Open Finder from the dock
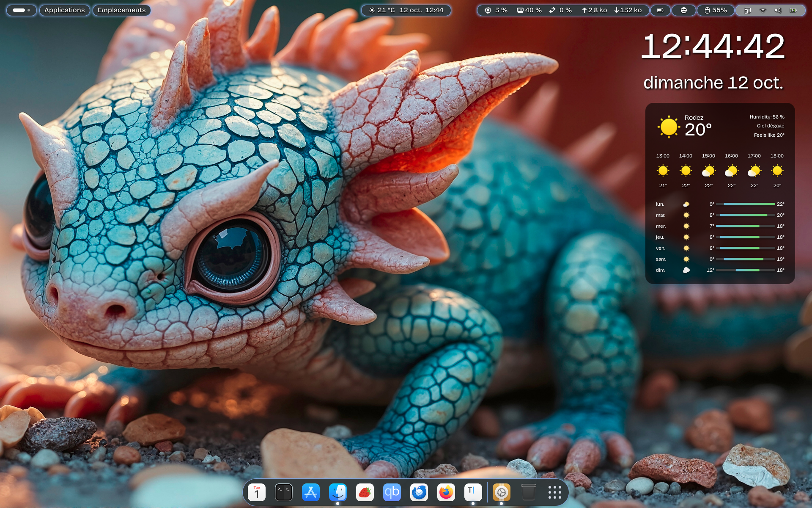This screenshot has width=812, height=508. pos(337,492)
